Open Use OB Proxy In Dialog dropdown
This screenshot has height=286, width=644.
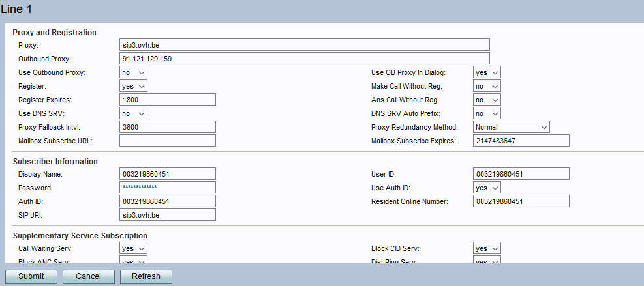point(487,72)
